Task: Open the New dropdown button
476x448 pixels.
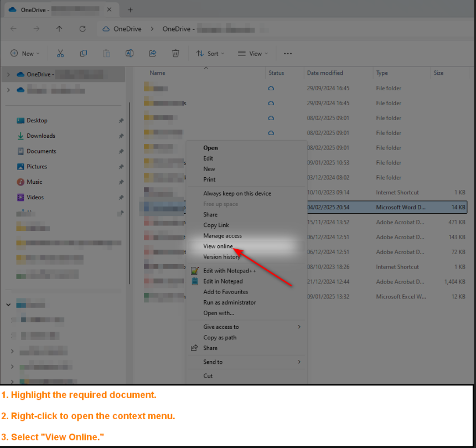Action: point(25,54)
